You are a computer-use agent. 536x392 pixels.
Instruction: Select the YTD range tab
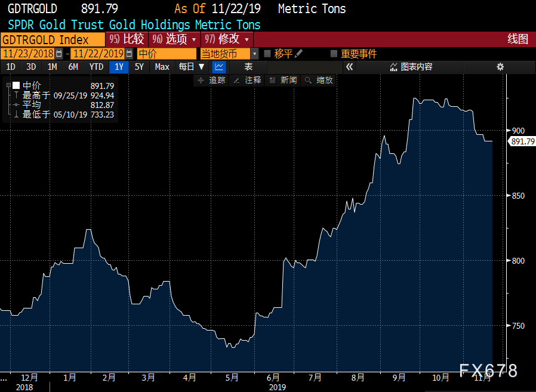pos(97,67)
